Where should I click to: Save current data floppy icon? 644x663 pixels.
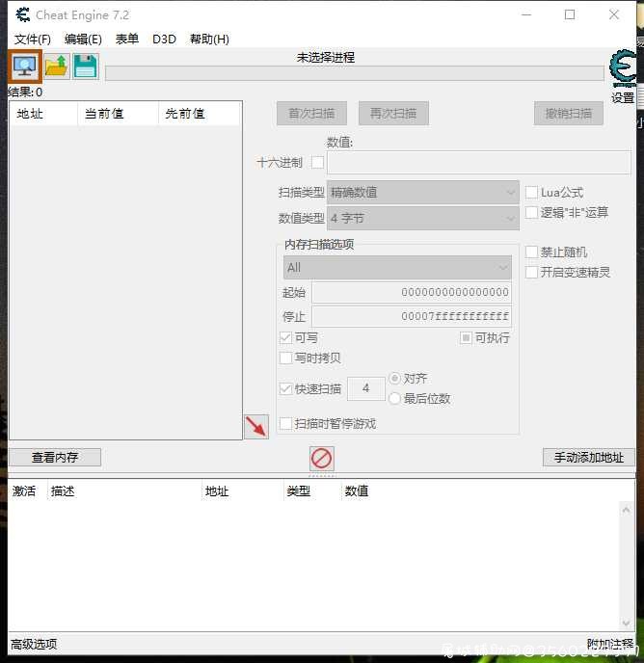[x=86, y=66]
